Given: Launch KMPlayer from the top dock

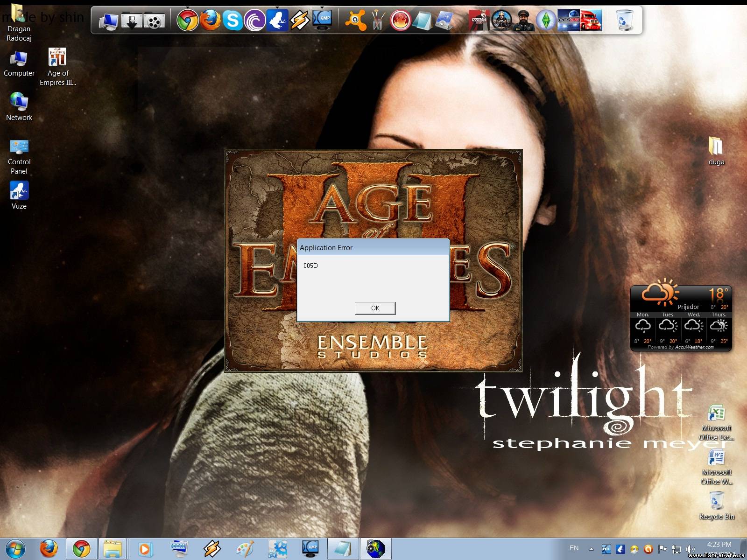Looking at the screenshot, I should 322,21.
